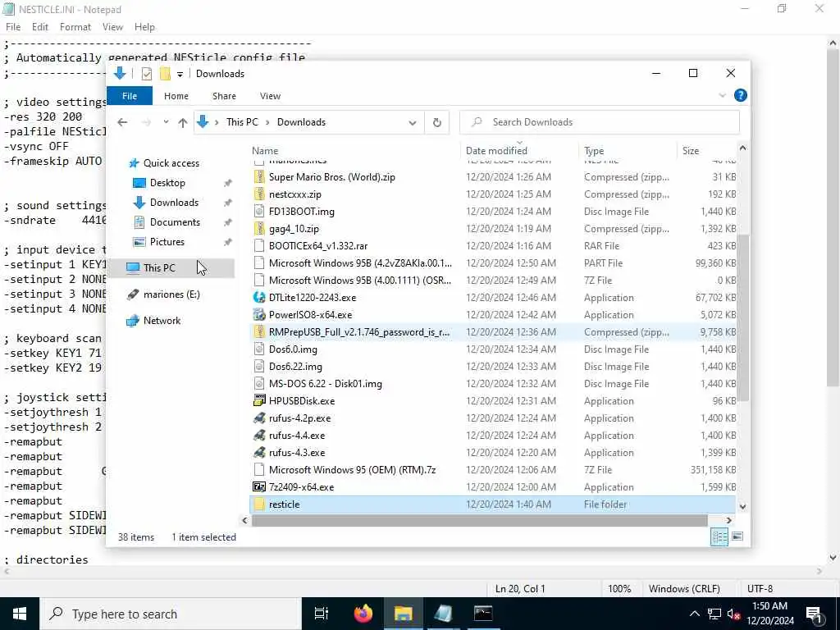Select rufus-4.3.exe file
The width and height of the screenshot is (840, 630).
tap(297, 453)
